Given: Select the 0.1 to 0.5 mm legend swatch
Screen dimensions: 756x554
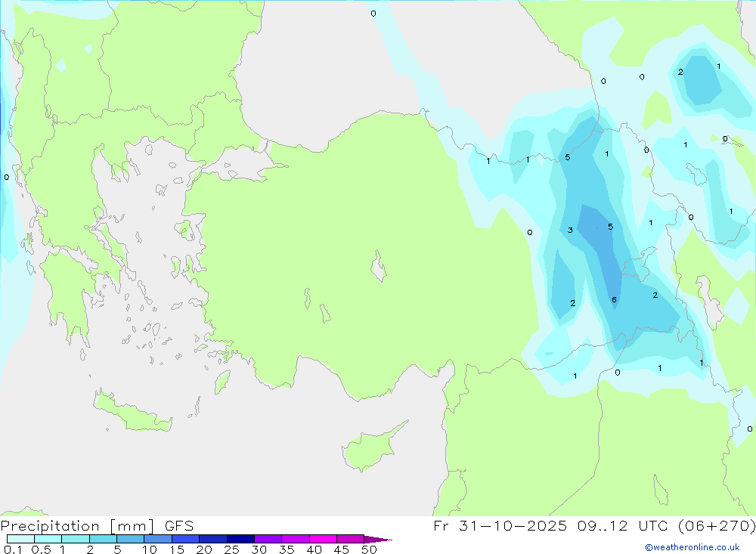Looking at the screenshot, I should coord(20,539).
